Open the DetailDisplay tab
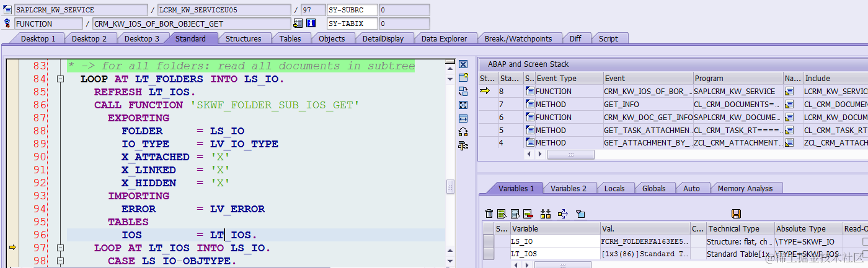The image size is (868, 268). [383, 38]
